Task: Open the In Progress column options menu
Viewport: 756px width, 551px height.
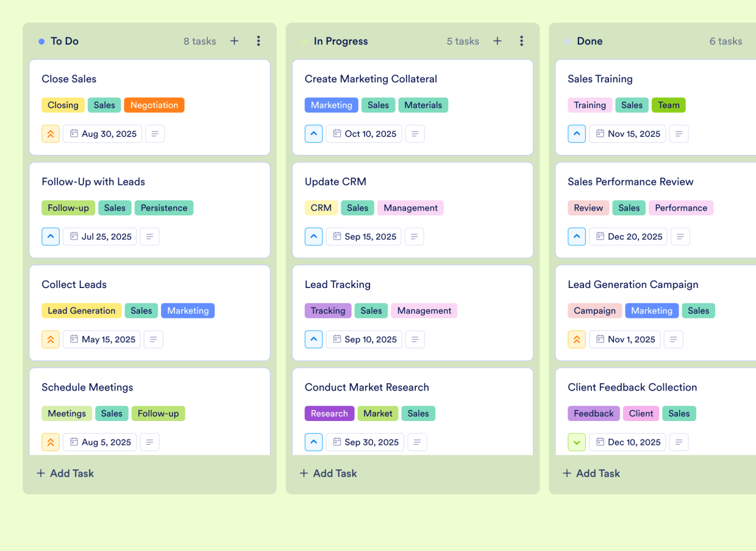Action: pyautogui.click(x=522, y=41)
